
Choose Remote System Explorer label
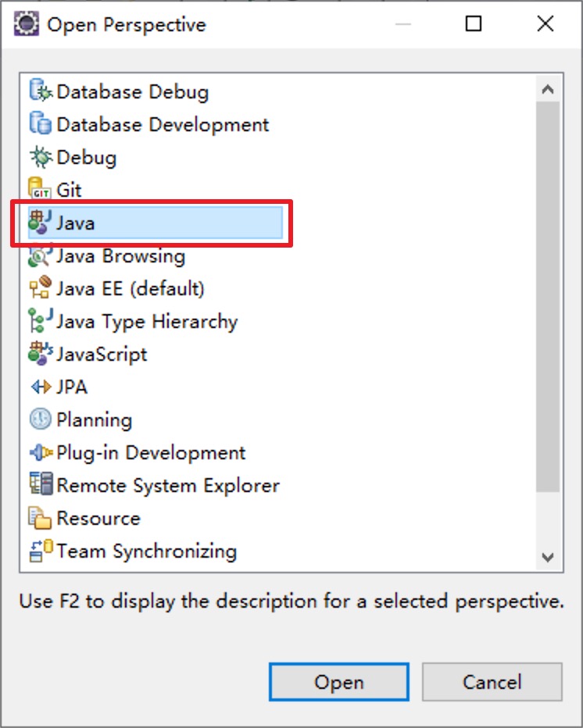tap(168, 486)
